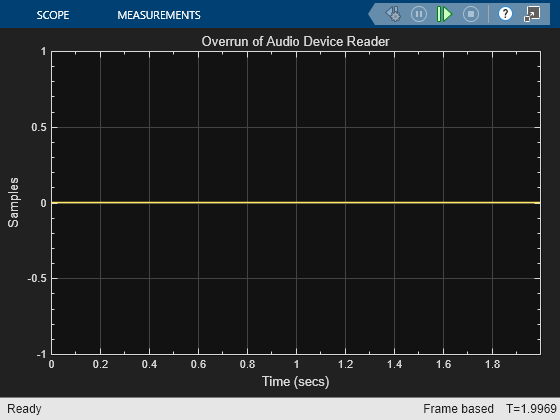Click the 0.5 tick label on y-axis
This screenshot has width=560, height=420.
[39, 128]
